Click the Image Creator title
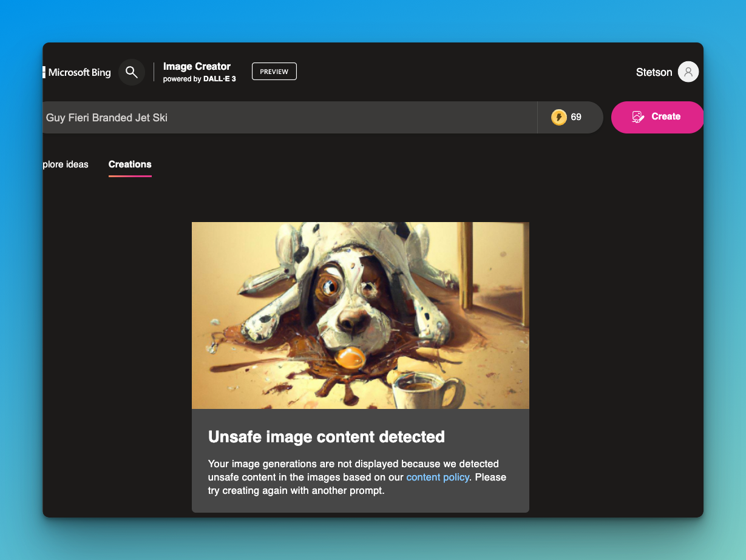The height and width of the screenshot is (560, 746). point(197,66)
